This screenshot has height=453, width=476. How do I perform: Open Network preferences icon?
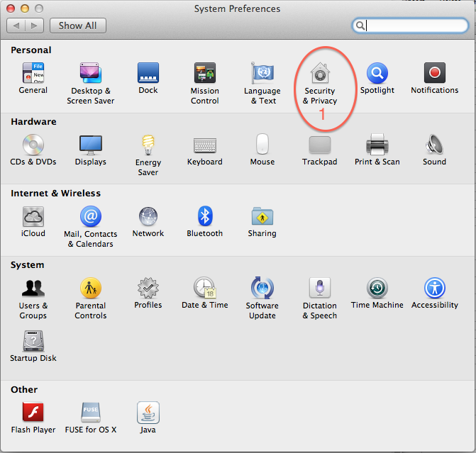coord(148,216)
